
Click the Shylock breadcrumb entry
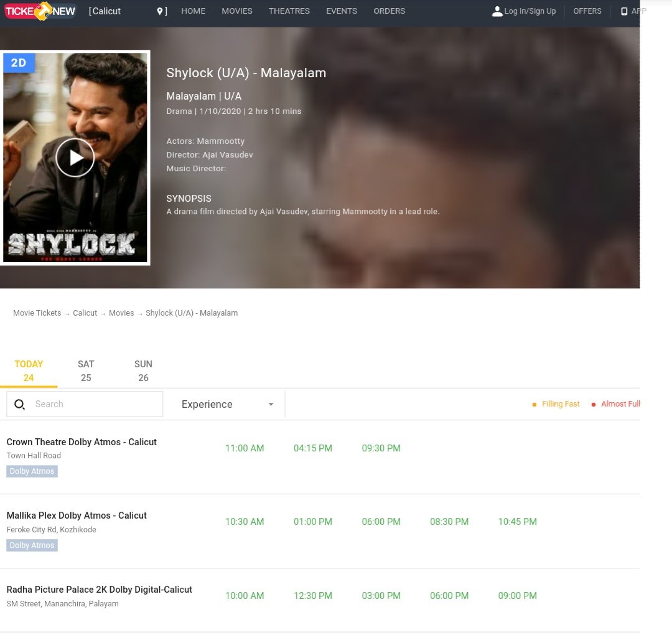point(192,313)
